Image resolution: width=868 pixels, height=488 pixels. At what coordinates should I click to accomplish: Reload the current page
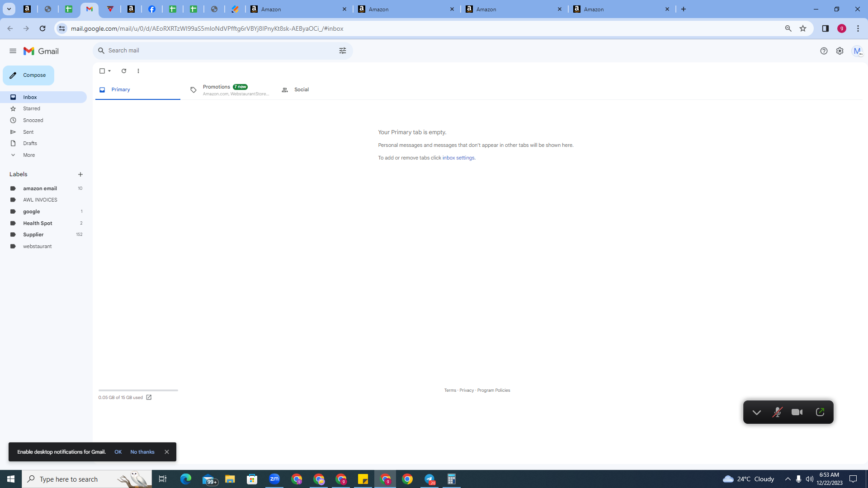pyautogui.click(x=42, y=28)
